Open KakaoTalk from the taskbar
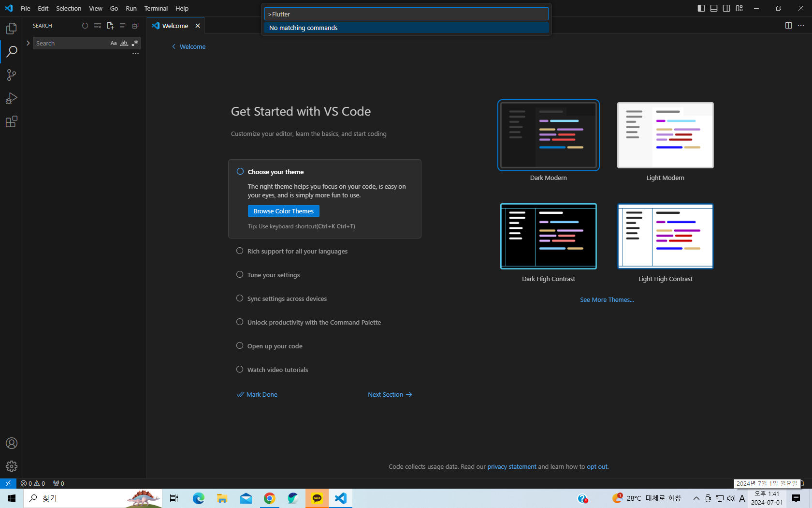 (317, 498)
